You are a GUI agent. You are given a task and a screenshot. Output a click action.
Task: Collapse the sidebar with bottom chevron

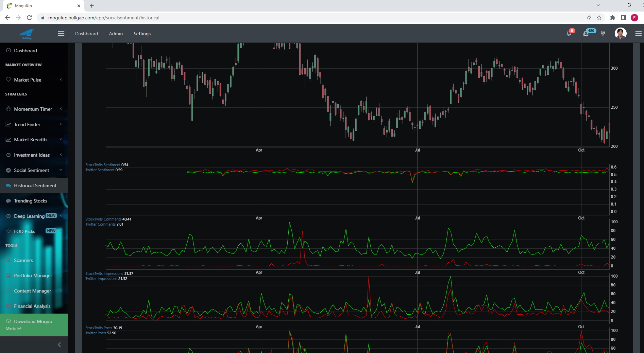pos(59,345)
